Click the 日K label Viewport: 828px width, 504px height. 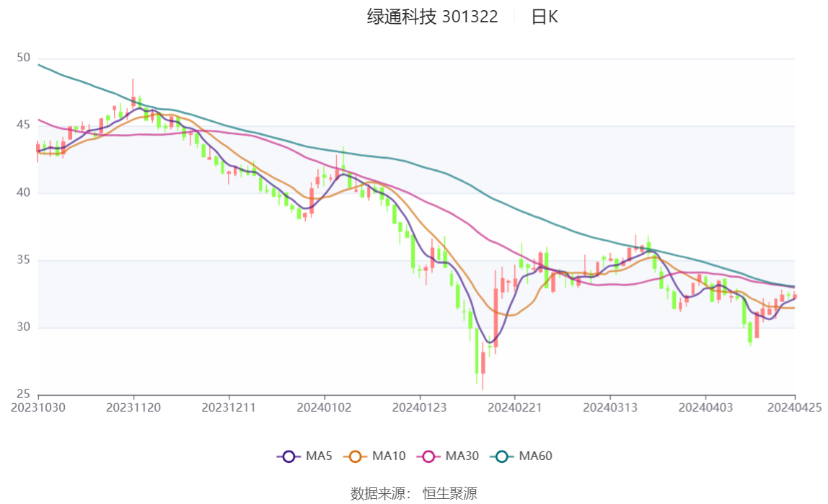pyautogui.click(x=545, y=17)
